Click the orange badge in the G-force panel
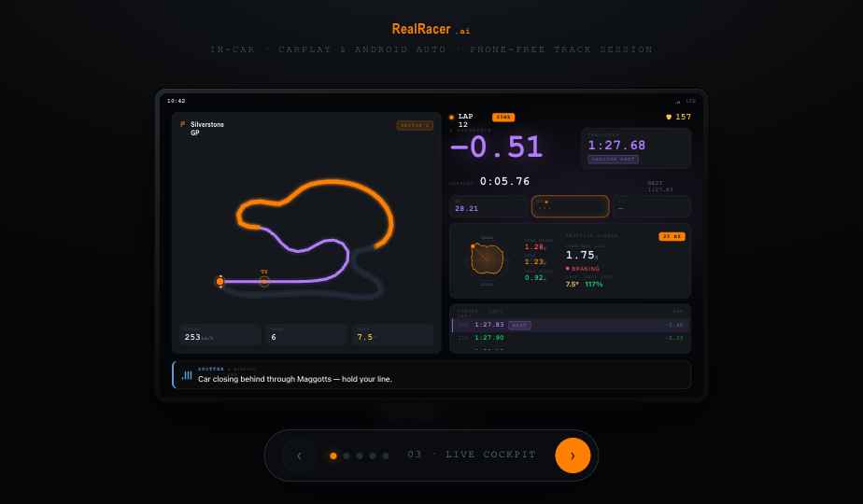This screenshot has width=863, height=504. [x=672, y=236]
